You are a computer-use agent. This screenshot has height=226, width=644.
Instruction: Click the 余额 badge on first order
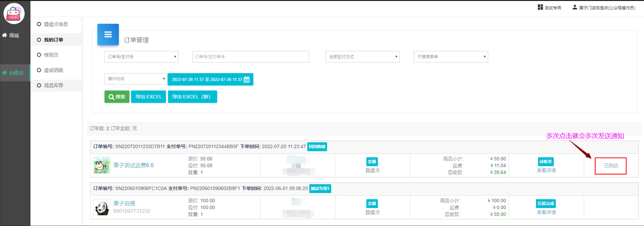tap(372, 162)
